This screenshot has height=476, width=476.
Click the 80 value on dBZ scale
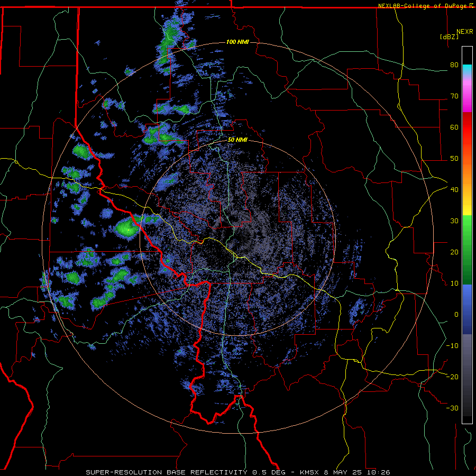[x=454, y=65]
